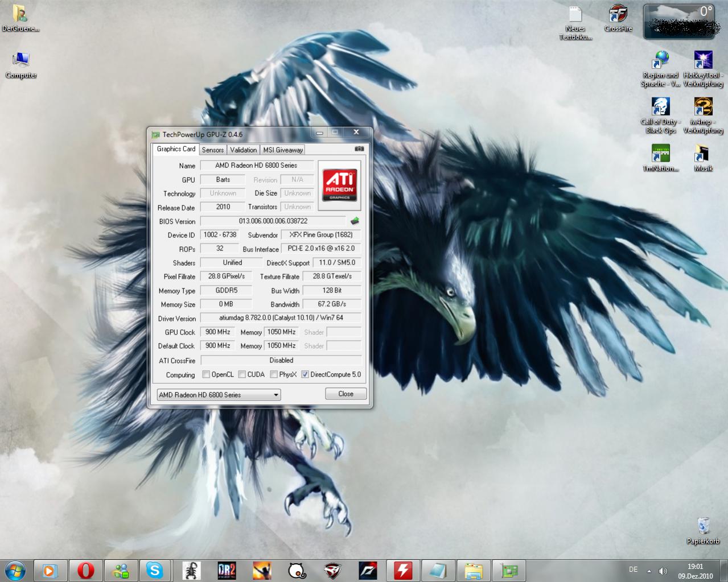Uncheck the DirectCompute 5.0 checkbox
Screen dimensions: 728x582
pyautogui.click(x=305, y=374)
